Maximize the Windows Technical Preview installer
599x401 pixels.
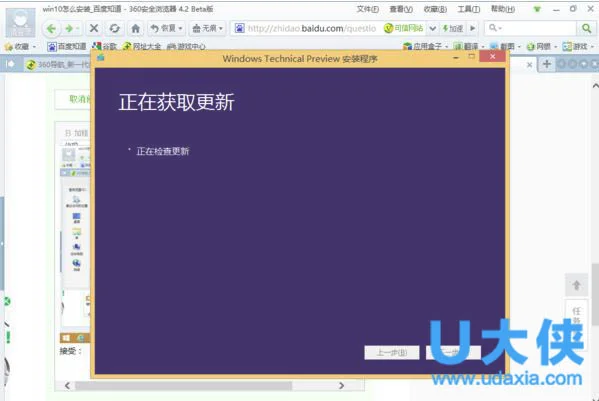pos(471,57)
